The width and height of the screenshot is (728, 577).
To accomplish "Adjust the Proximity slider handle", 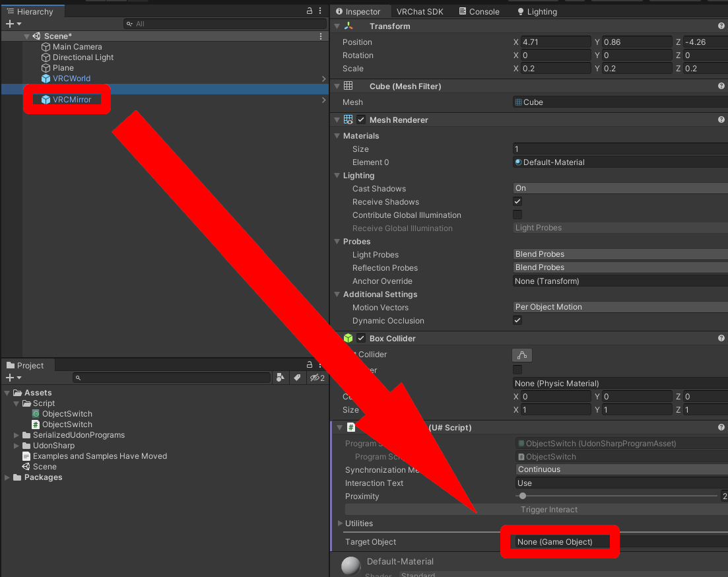I will [522, 496].
